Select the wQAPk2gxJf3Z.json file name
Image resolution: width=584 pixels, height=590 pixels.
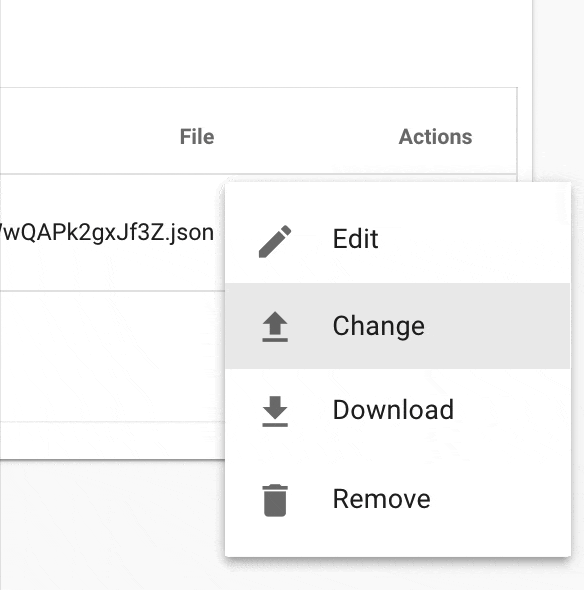(107, 233)
